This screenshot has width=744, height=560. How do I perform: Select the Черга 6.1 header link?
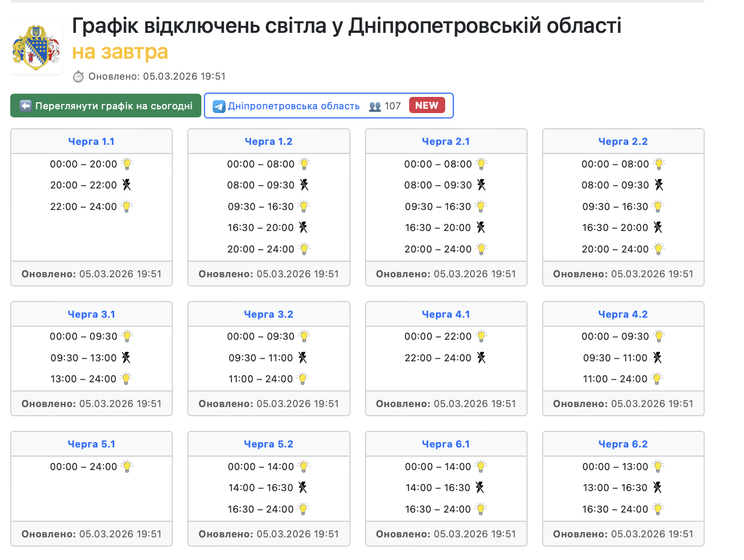[445, 444]
